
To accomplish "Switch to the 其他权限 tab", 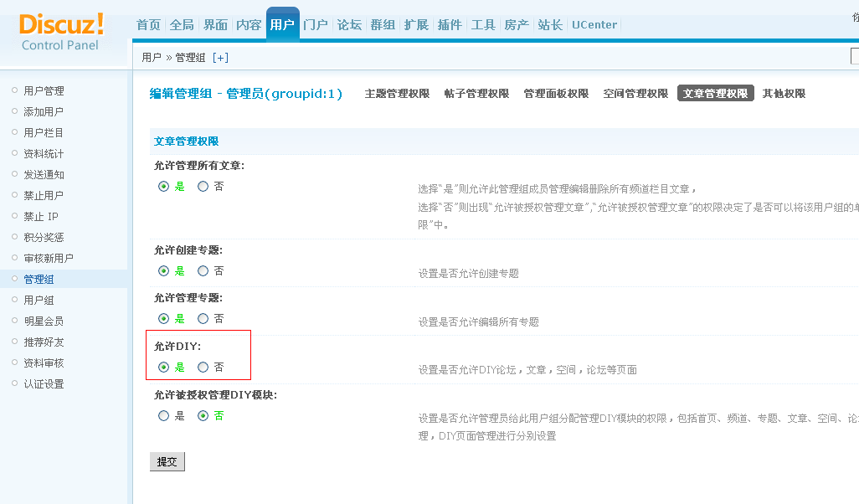I will (784, 94).
